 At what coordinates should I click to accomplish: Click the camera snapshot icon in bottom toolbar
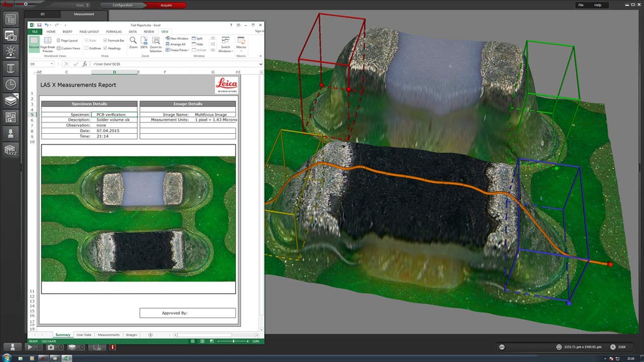(x=50, y=347)
